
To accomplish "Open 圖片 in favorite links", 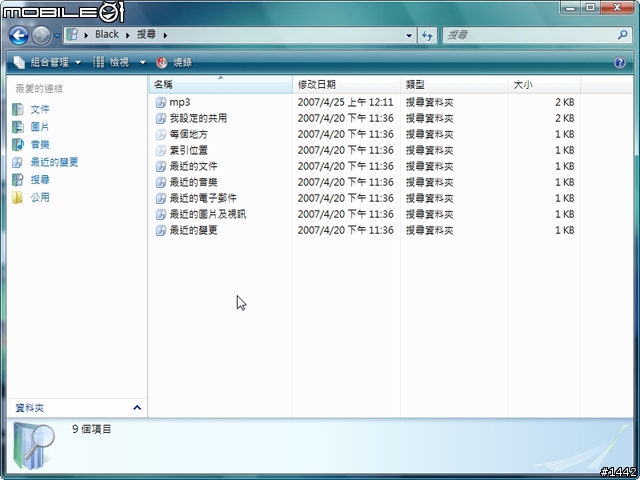I will 40,127.
